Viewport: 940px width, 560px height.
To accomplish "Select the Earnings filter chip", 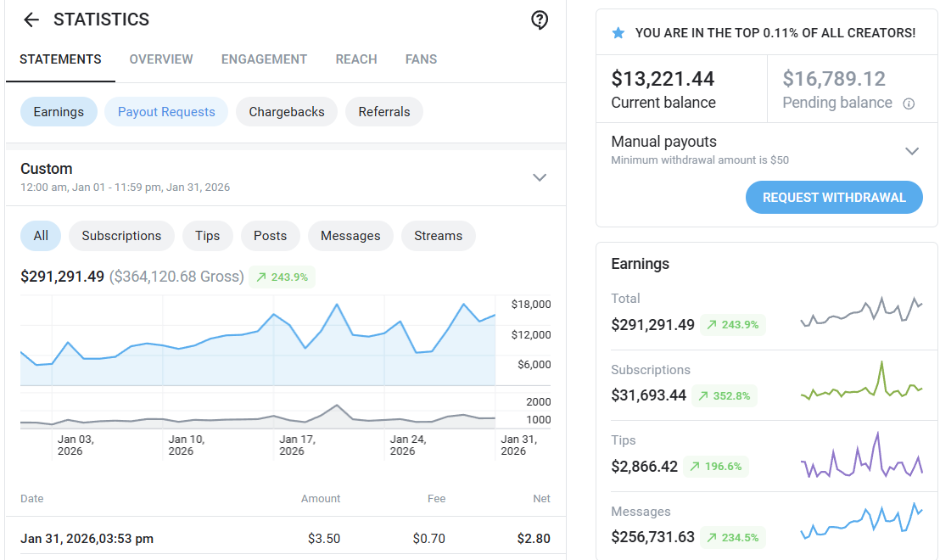I will [59, 112].
